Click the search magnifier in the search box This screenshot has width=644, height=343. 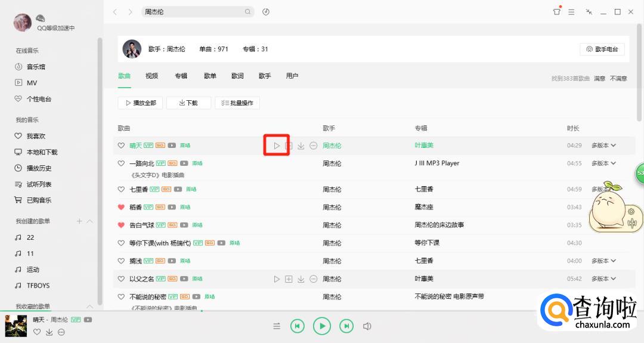coord(247,11)
